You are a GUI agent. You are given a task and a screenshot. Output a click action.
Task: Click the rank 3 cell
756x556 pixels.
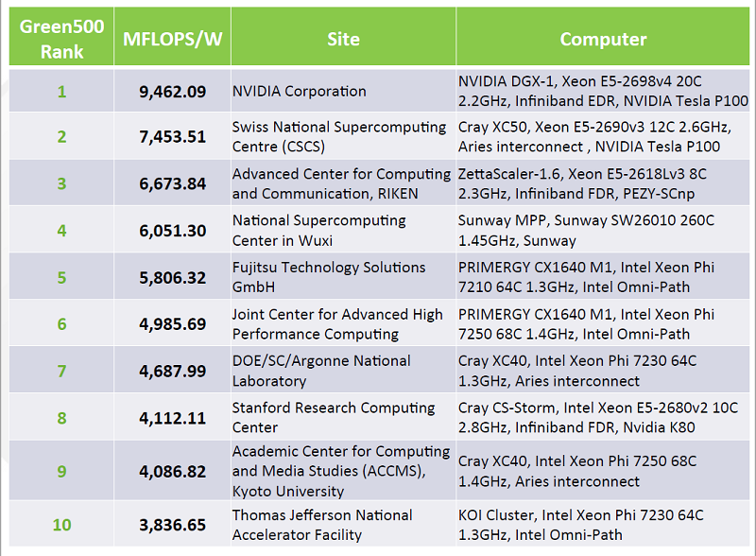[x=61, y=183]
